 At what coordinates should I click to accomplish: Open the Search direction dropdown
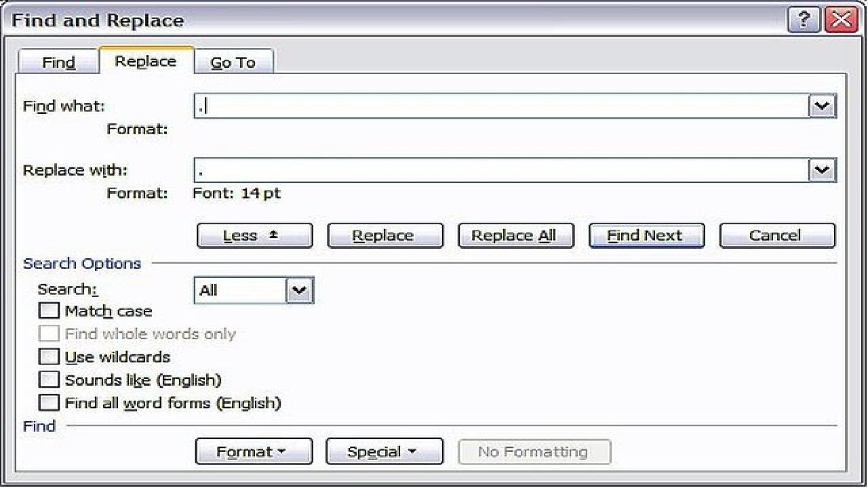tap(299, 291)
